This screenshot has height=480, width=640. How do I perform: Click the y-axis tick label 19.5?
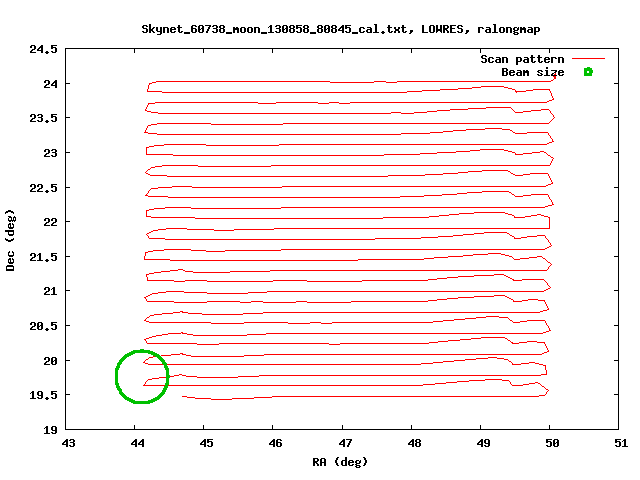pyautogui.click(x=43, y=395)
